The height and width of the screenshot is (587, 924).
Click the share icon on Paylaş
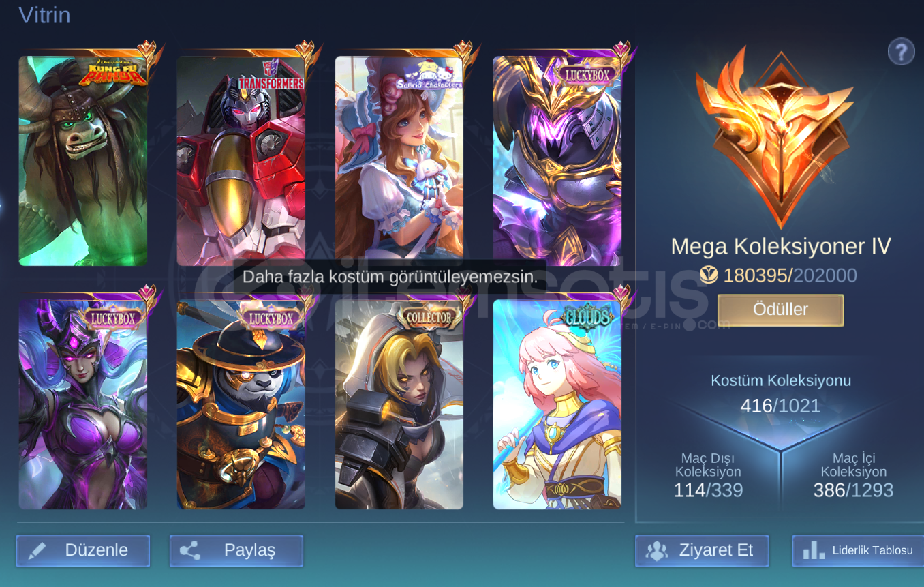pos(190,550)
